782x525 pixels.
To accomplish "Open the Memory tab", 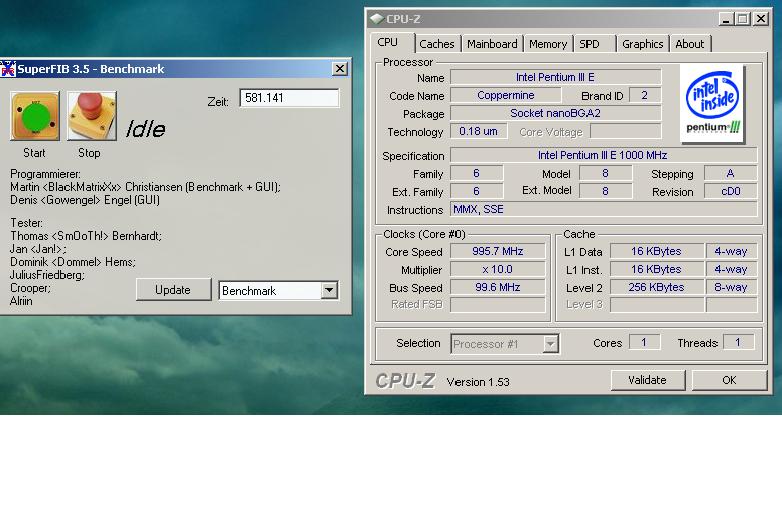I will tap(548, 44).
